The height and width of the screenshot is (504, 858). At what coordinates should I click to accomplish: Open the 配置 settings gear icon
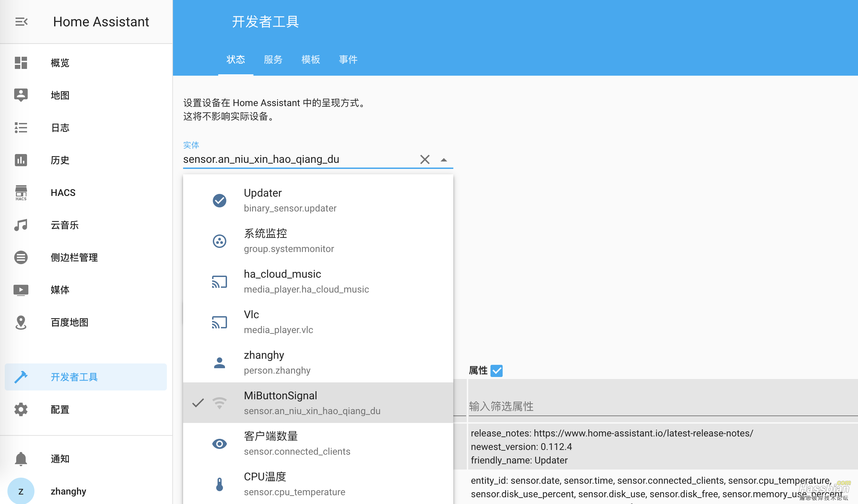21,409
